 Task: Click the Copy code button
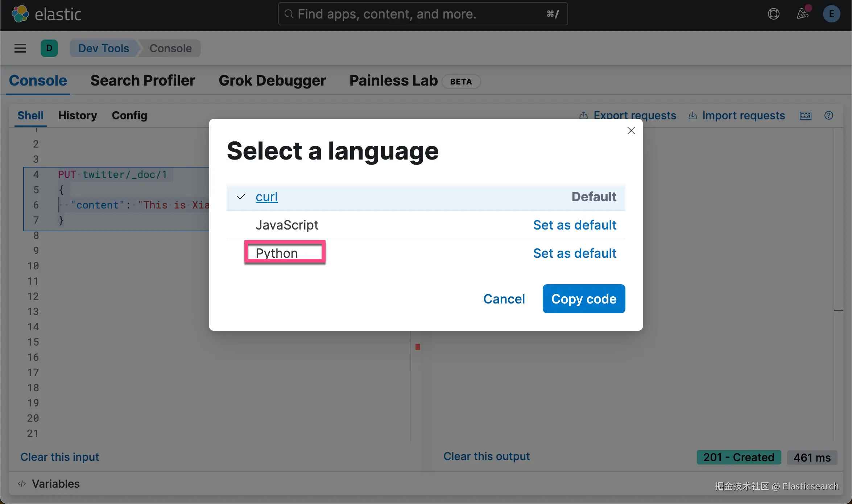(584, 299)
